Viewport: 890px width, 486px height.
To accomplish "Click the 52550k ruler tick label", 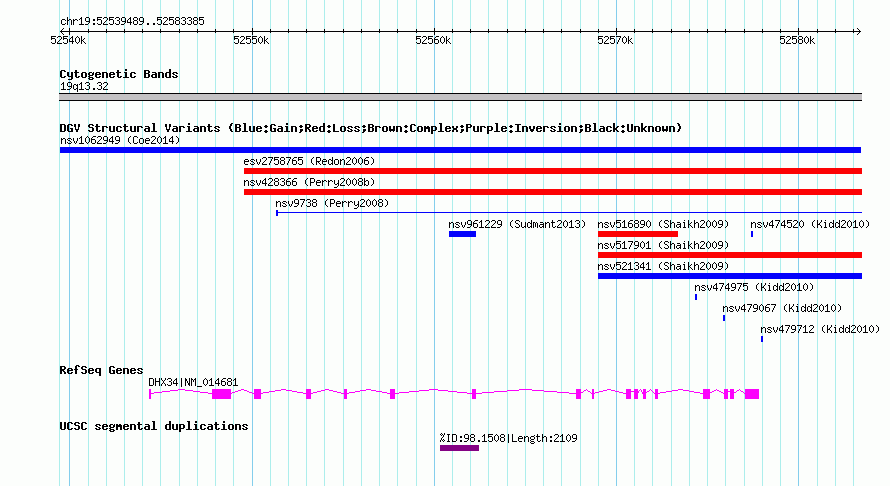I will point(251,40).
